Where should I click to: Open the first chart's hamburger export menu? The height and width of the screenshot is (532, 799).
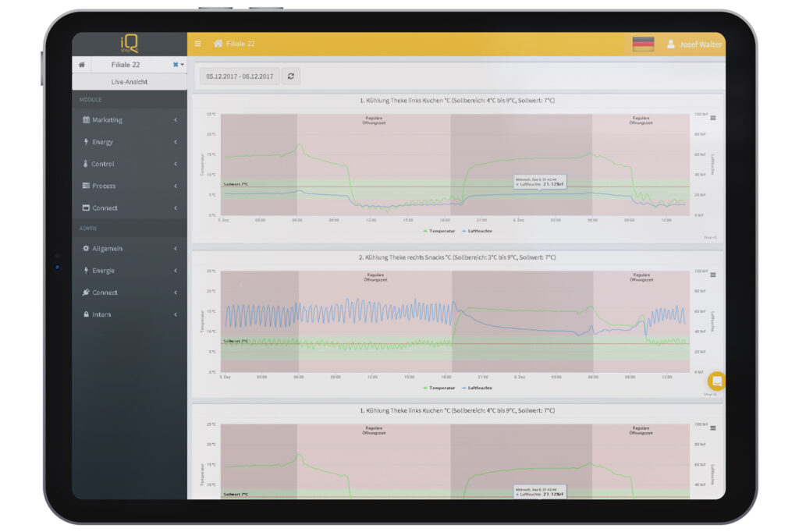712,119
